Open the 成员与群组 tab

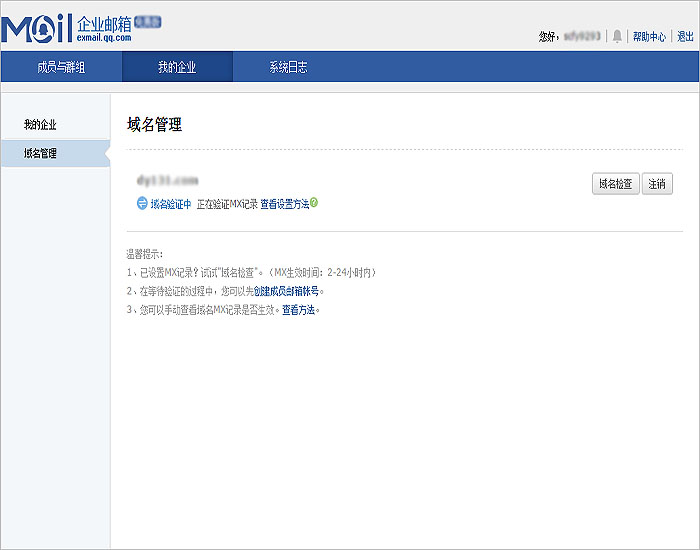click(x=60, y=67)
